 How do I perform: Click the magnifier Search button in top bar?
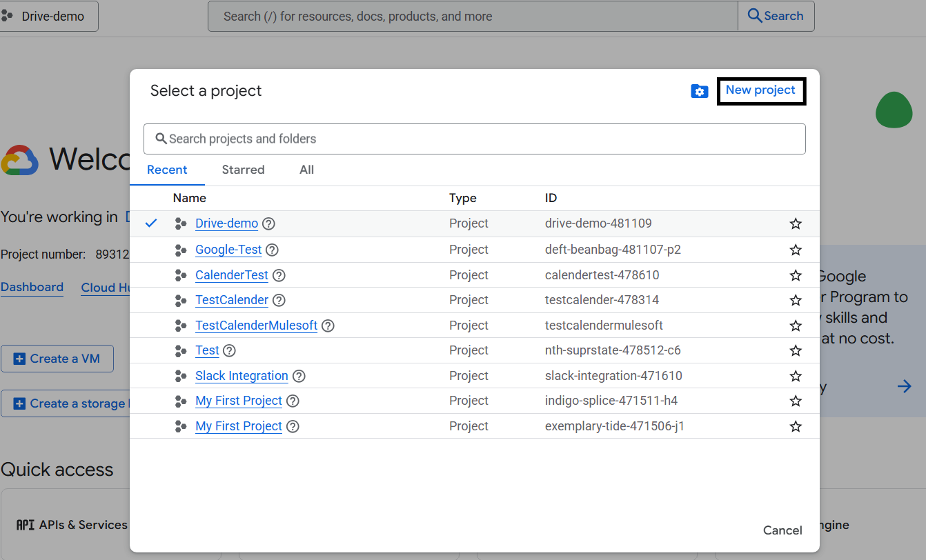tap(776, 16)
